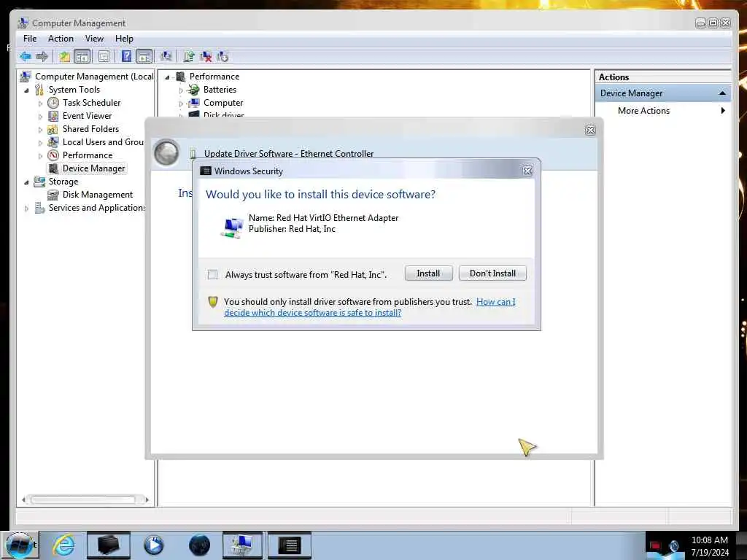This screenshot has height=560, width=747.
Task: Click the Scan for hardware changes icon
Action: click(166, 57)
